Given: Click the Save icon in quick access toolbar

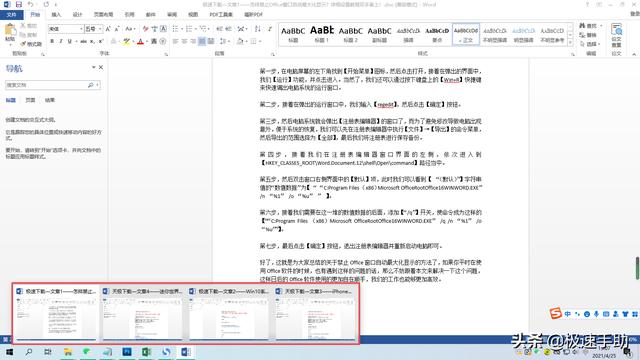Looking at the screenshot, I should [19, 4].
